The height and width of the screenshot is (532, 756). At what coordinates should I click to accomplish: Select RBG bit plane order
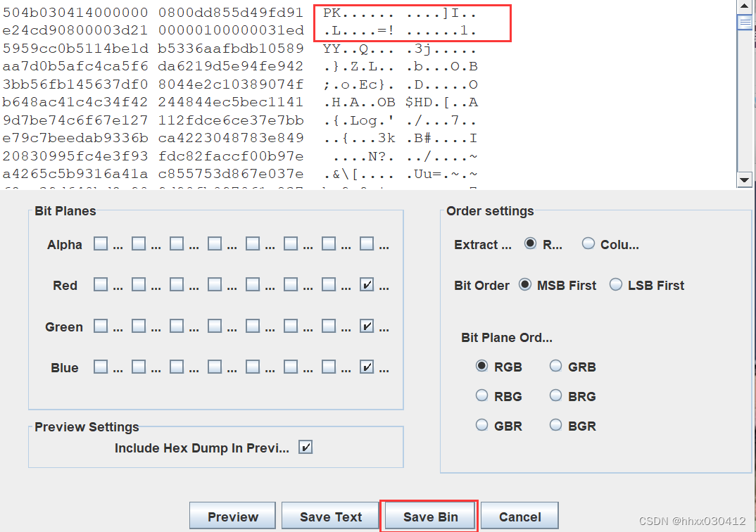point(481,395)
